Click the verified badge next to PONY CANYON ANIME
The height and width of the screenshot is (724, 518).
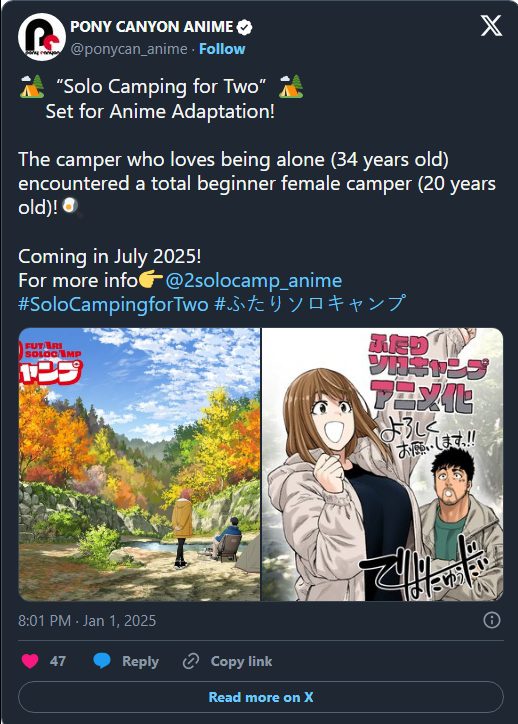[244, 27]
